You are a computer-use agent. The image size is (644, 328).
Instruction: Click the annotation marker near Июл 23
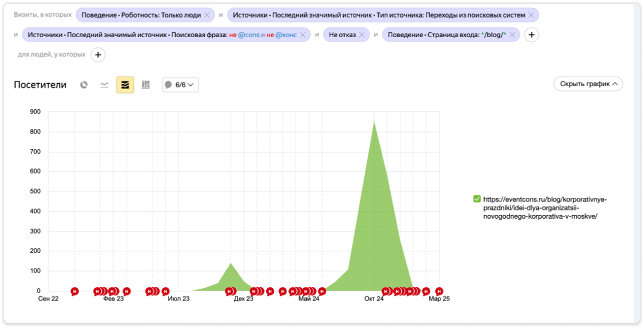point(165,291)
